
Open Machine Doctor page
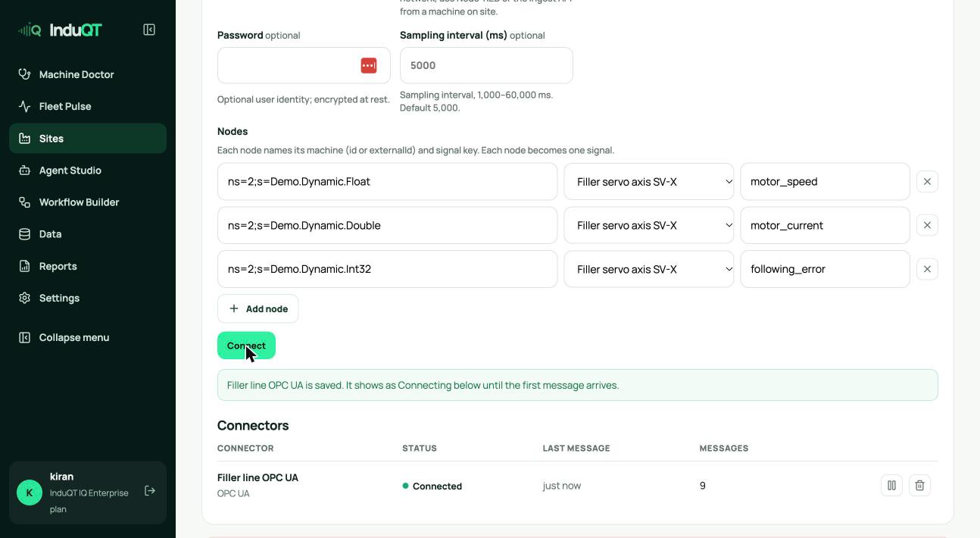coord(88,74)
